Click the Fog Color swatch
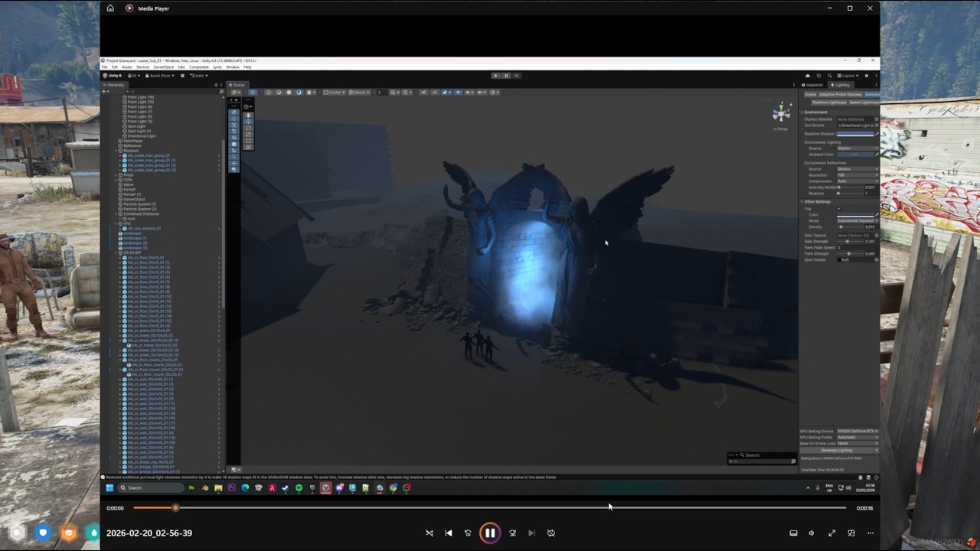Image resolution: width=980 pixels, height=551 pixels. pyautogui.click(x=855, y=214)
